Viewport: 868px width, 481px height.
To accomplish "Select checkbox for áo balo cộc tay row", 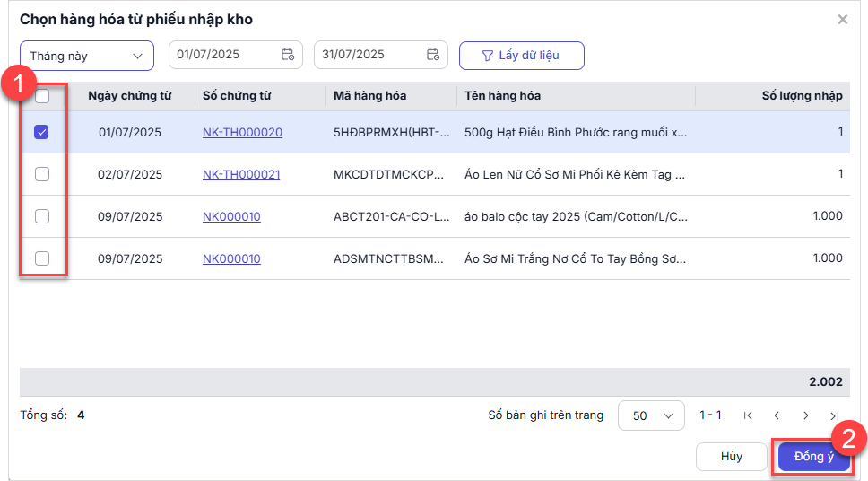I will (x=42, y=216).
